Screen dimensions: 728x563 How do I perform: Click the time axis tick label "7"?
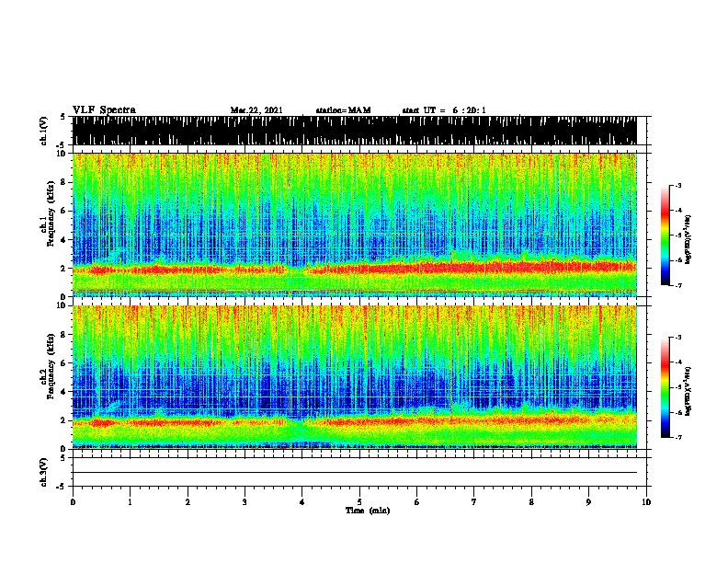474,502
